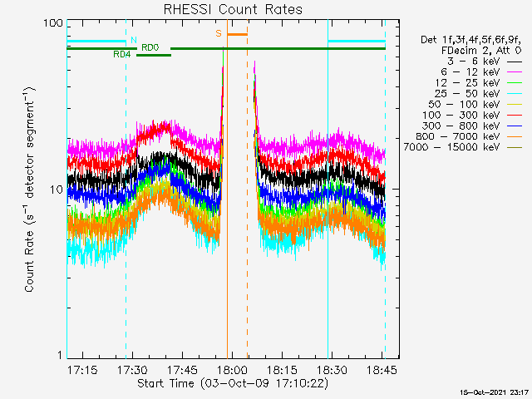Click the orange SAA interval bar beside S
The width and height of the screenshot is (532, 399).
[x=237, y=34]
